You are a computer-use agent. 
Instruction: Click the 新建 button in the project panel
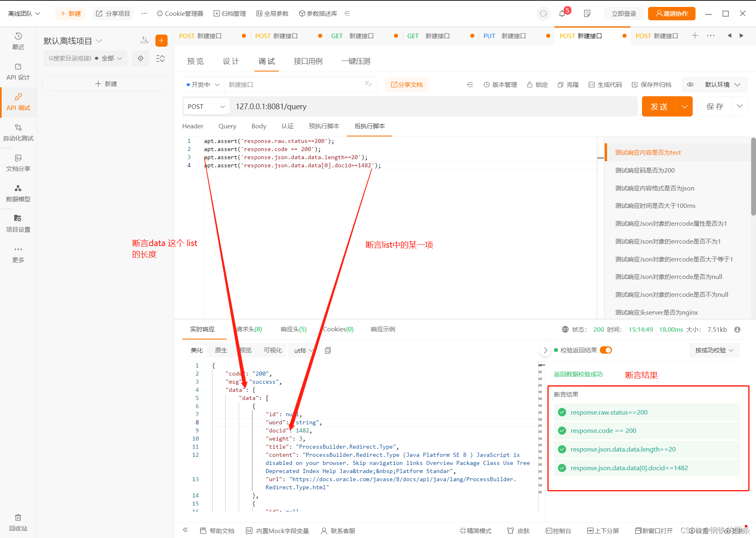pyautogui.click(x=106, y=84)
